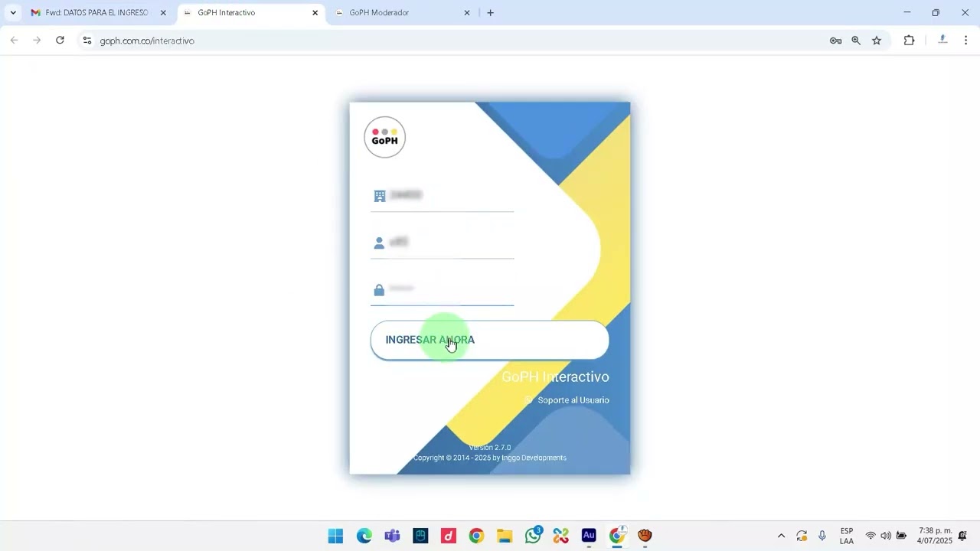Open File Explorer from taskbar
This screenshot has height=551, width=980.
click(505, 536)
